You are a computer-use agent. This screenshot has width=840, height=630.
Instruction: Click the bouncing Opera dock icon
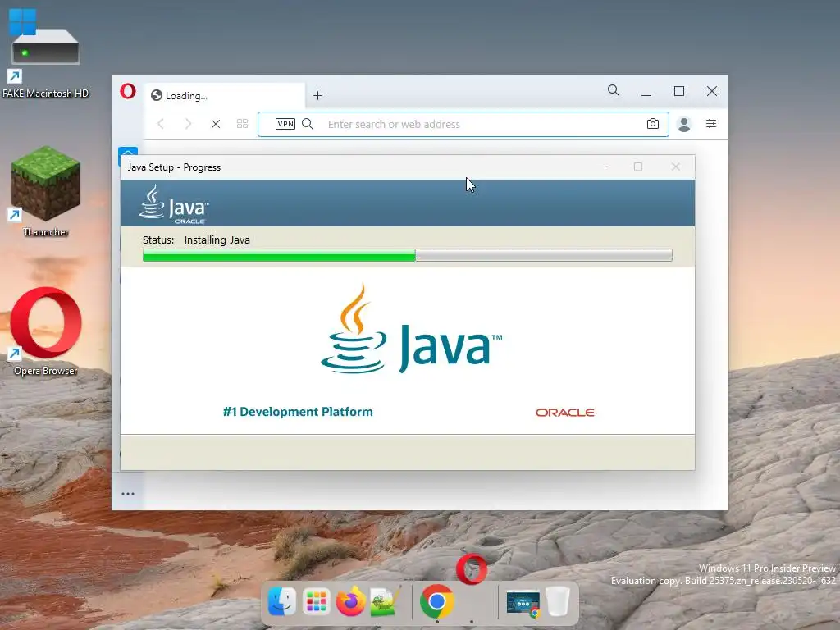[x=472, y=569]
